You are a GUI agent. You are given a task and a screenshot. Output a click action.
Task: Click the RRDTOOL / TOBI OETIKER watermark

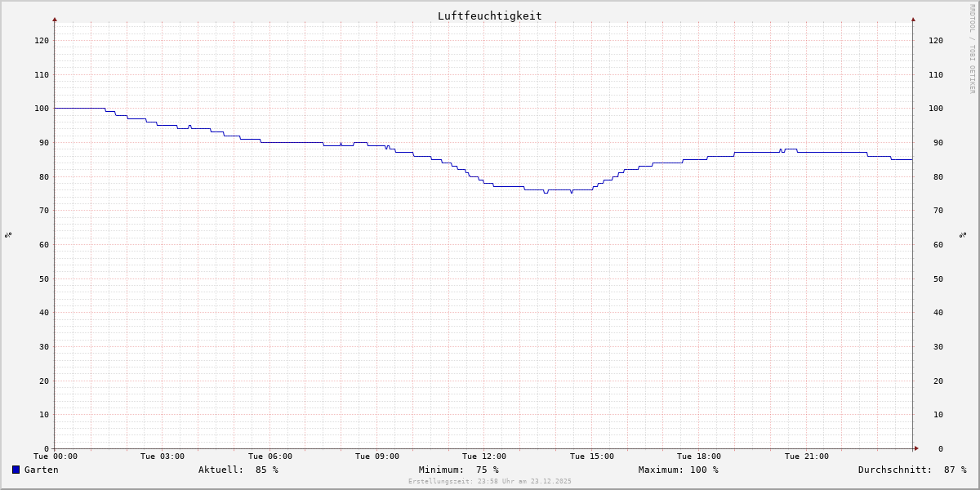(x=972, y=49)
